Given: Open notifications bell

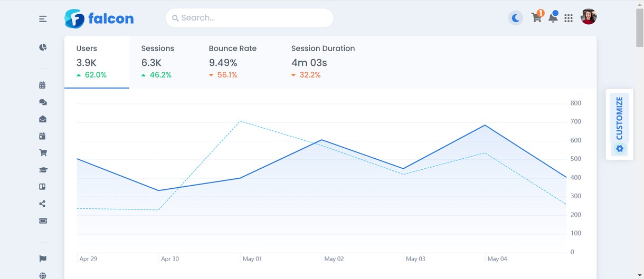Looking at the screenshot, I should [x=553, y=17].
